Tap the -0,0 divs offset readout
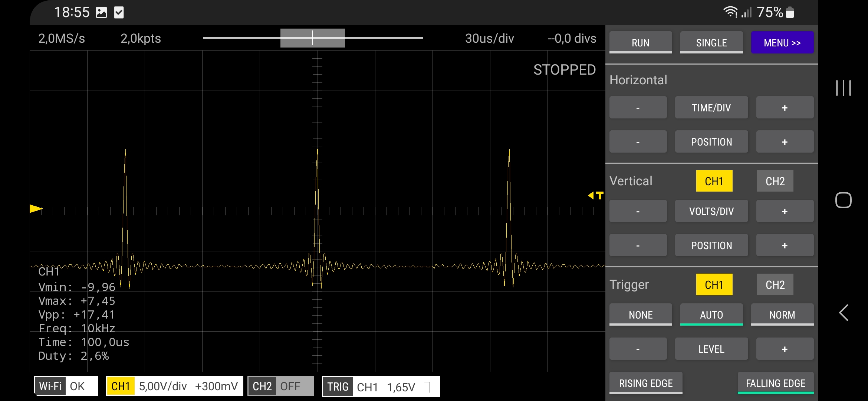 (x=572, y=38)
